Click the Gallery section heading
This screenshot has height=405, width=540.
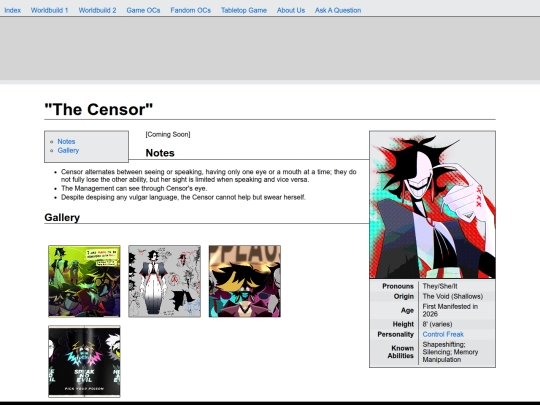pos(62,218)
